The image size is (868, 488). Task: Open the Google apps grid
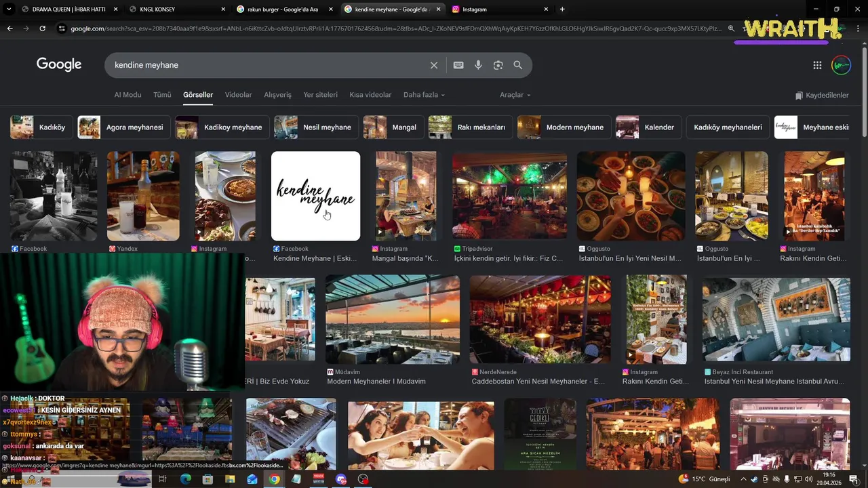tap(817, 65)
